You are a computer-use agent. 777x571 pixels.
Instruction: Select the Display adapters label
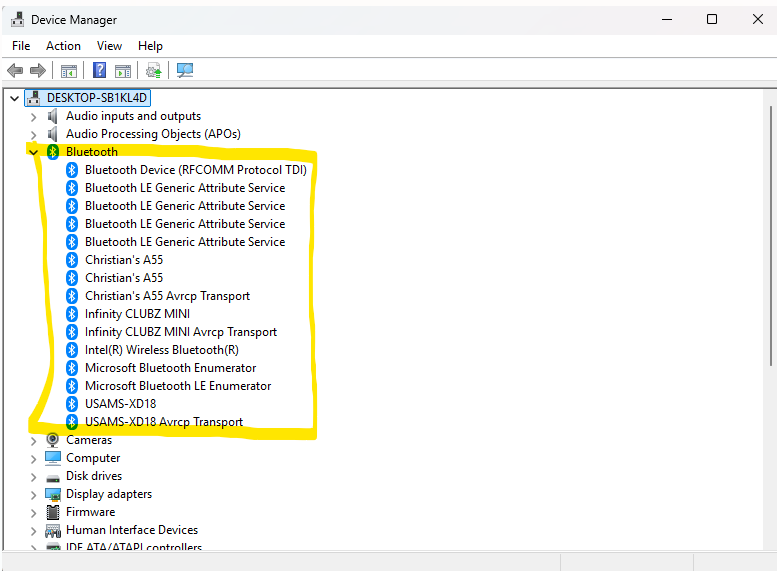click(109, 494)
